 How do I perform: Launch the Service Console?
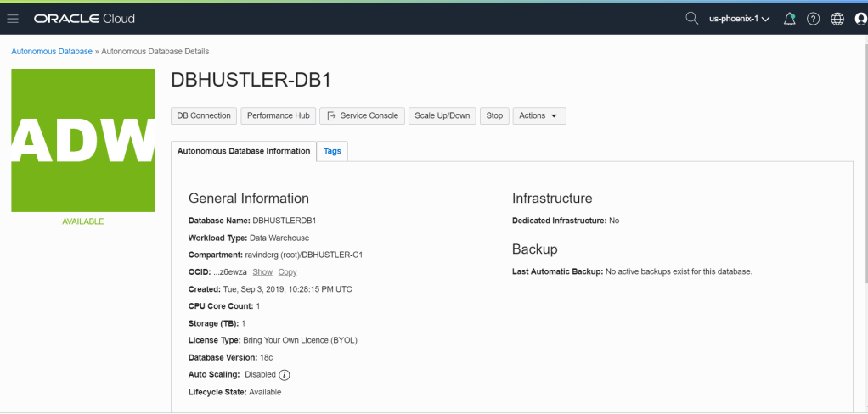coord(363,115)
